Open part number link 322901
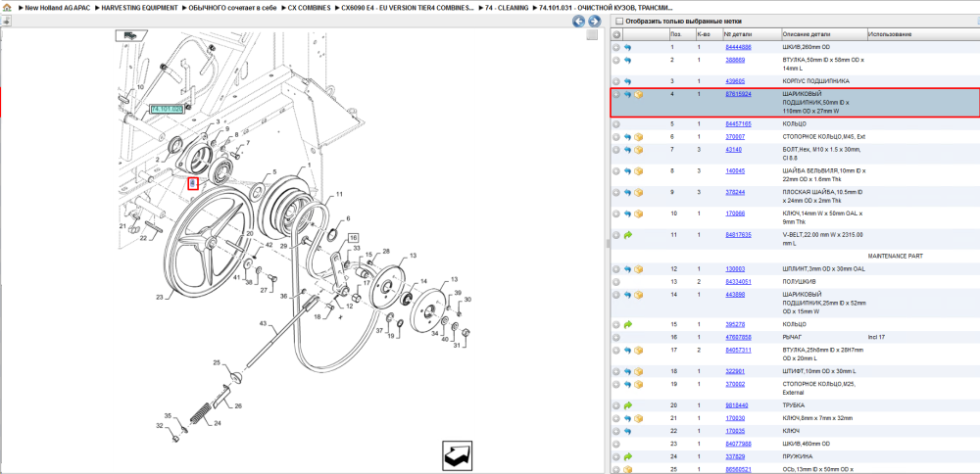 (735, 371)
